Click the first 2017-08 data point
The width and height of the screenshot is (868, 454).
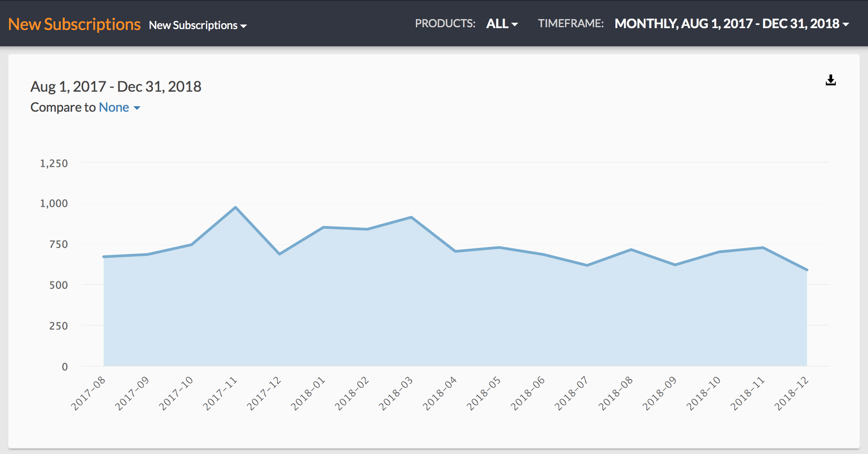(104, 257)
